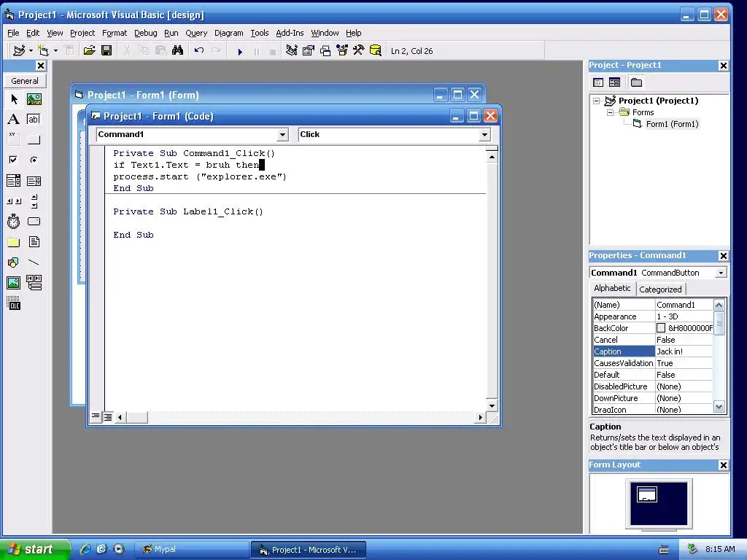The height and width of the screenshot is (560, 747).
Task: Click the Add Form toolbar icon
Action: 43,50
